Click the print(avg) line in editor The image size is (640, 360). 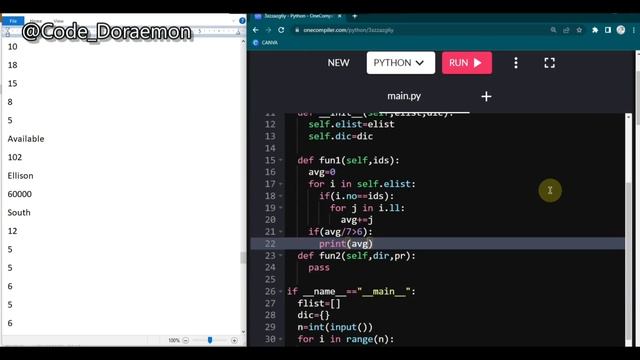(346, 244)
